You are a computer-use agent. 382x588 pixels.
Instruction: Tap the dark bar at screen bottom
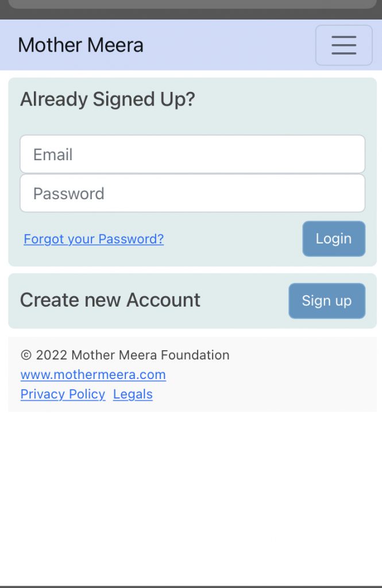tap(191, 586)
